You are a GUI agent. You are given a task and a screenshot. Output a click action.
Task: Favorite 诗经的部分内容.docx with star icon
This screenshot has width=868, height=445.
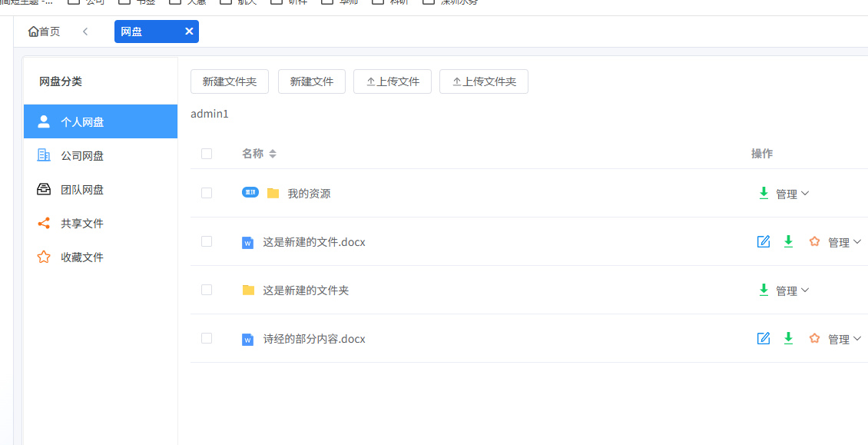[x=814, y=338]
